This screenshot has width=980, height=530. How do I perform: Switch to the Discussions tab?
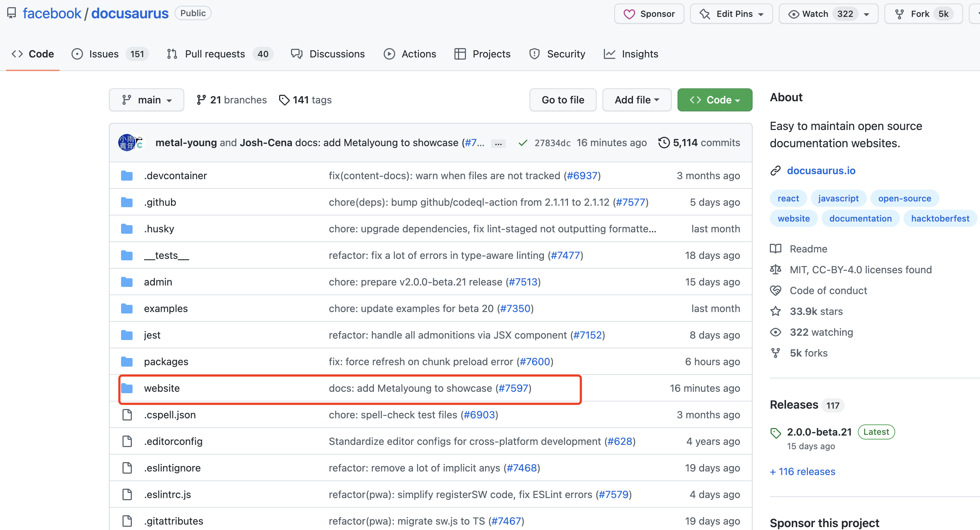point(328,54)
